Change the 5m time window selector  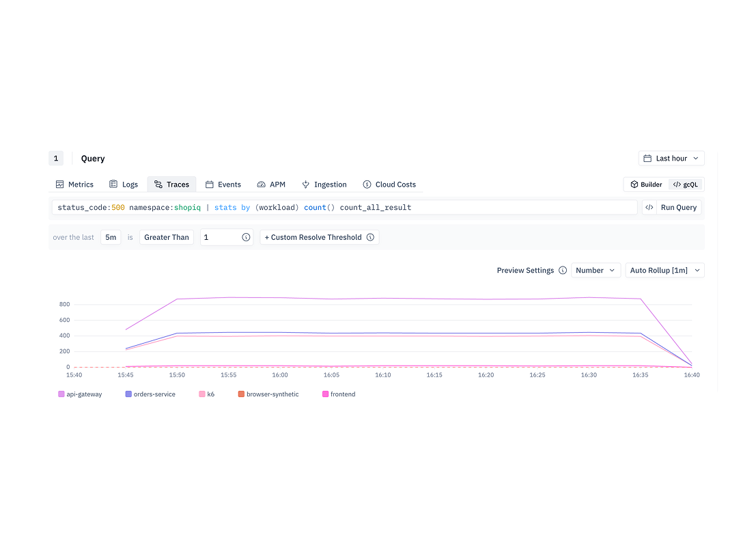111,237
